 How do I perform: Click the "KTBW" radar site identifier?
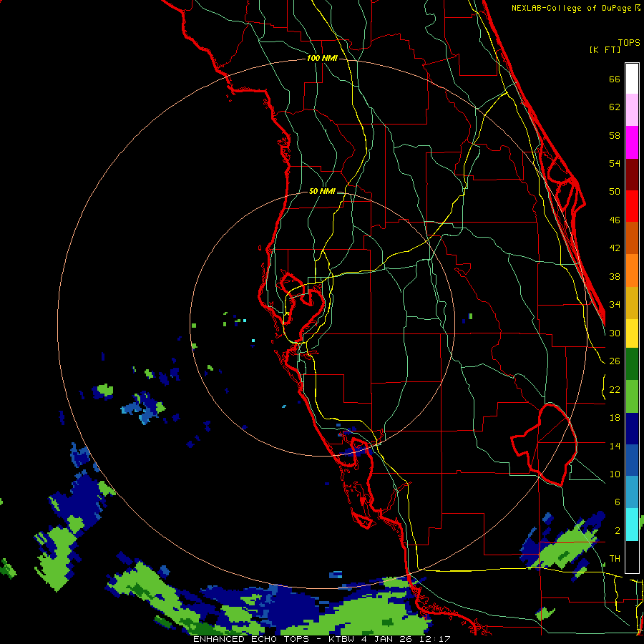(x=342, y=639)
